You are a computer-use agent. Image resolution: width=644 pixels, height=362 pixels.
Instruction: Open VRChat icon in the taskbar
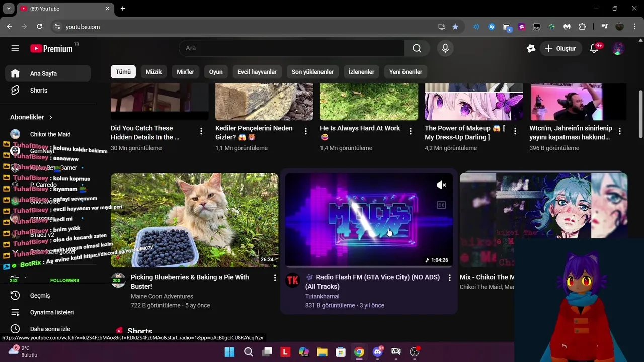coord(396,352)
